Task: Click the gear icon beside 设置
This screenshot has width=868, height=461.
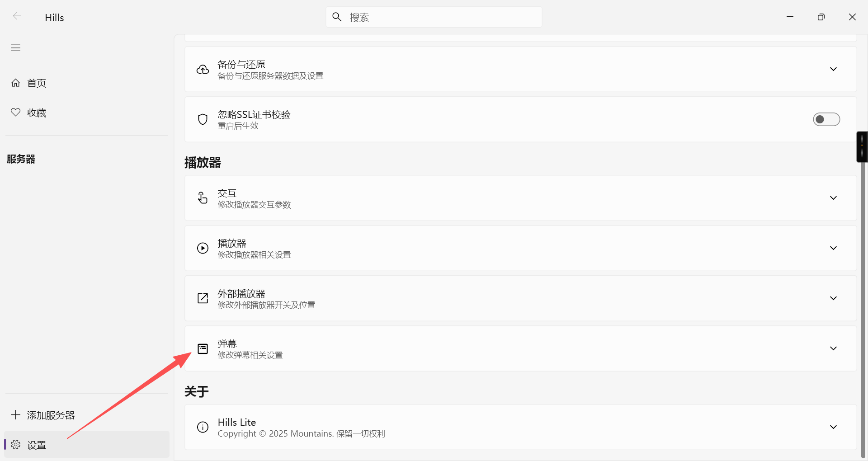Action: 16,445
